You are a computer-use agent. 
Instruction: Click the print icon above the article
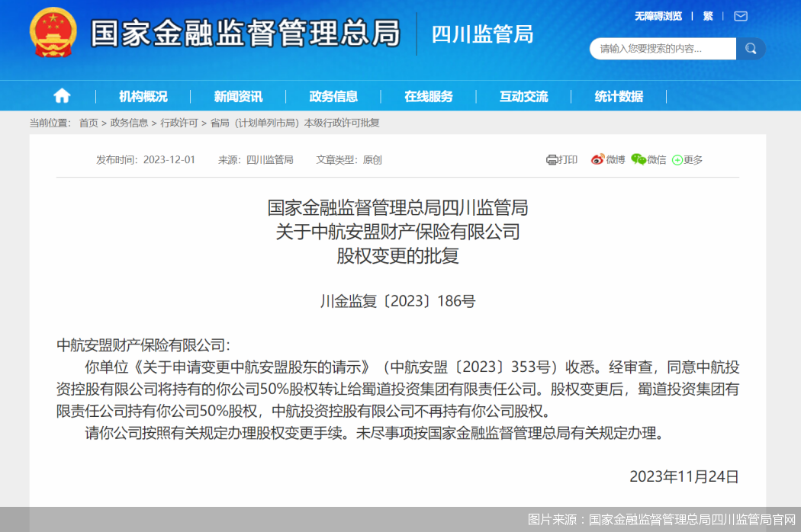563,160
